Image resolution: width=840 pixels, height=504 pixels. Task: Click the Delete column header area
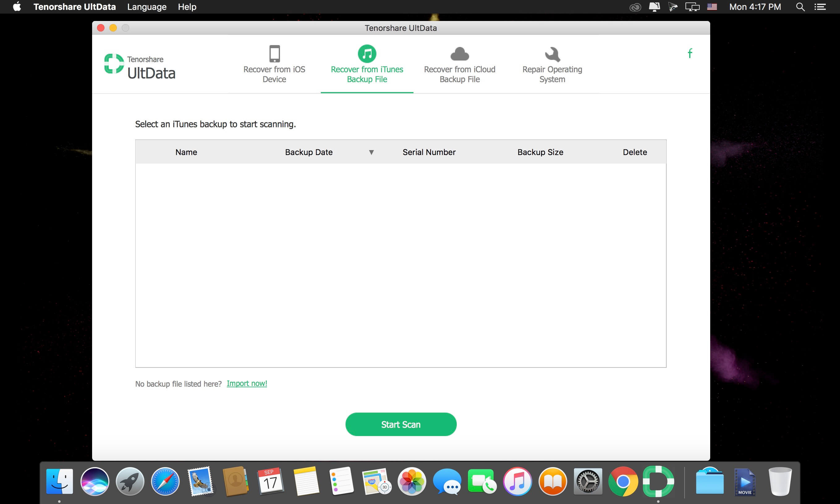(634, 152)
